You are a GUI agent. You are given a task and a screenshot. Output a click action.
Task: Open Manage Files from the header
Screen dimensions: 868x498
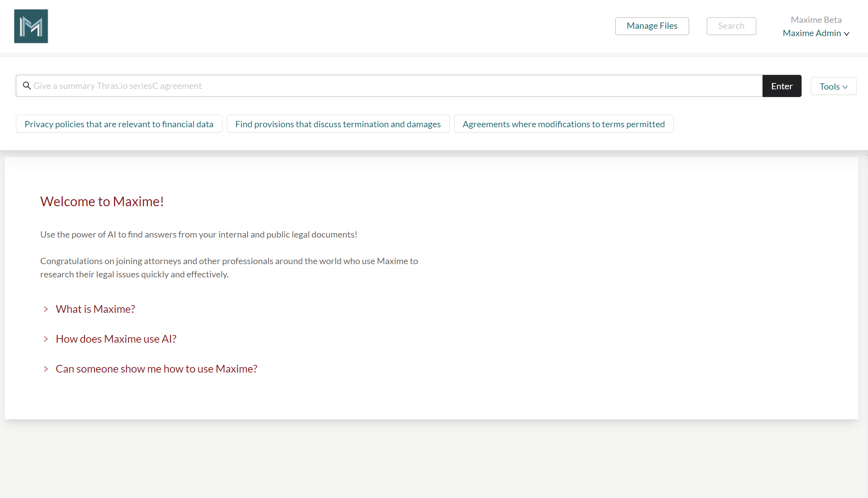pos(652,26)
